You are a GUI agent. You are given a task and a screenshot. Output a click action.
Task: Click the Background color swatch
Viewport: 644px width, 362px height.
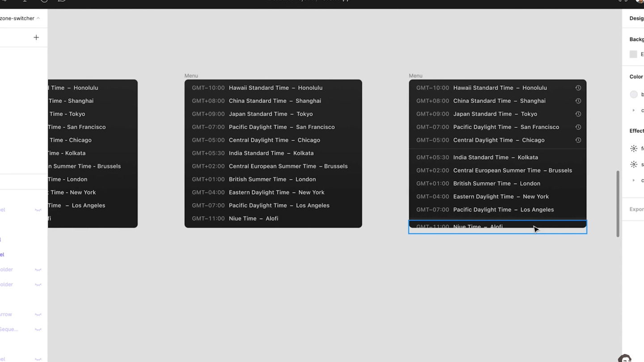(x=633, y=54)
